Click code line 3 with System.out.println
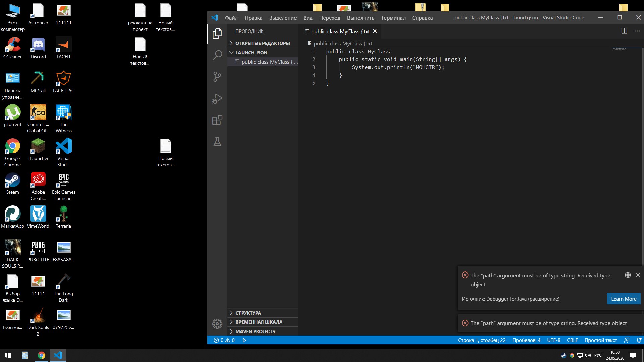Image resolution: width=644 pixels, height=362 pixels. 398,67
